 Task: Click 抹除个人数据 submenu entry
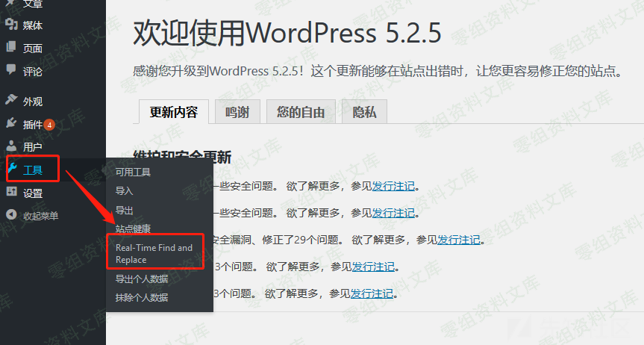tap(142, 297)
